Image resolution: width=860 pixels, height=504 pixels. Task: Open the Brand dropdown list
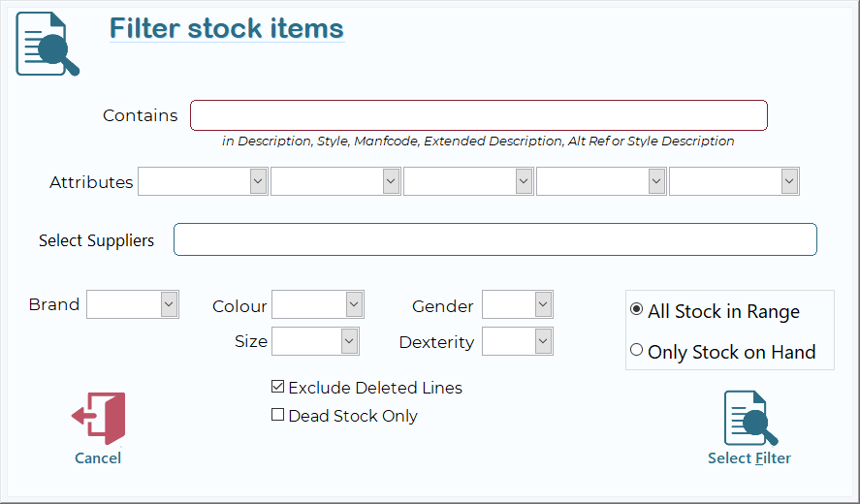(x=169, y=304)
